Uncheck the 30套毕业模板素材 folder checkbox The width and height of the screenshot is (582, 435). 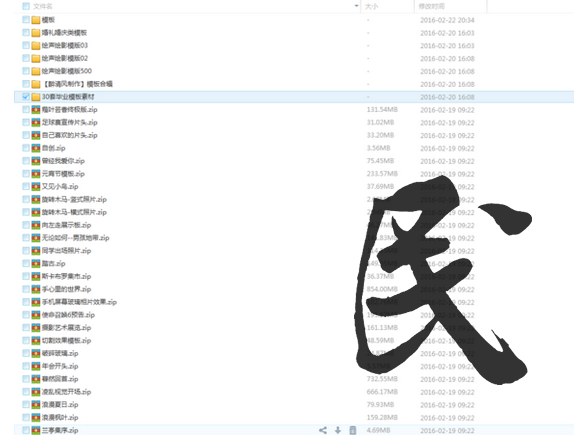coord(26,97)
